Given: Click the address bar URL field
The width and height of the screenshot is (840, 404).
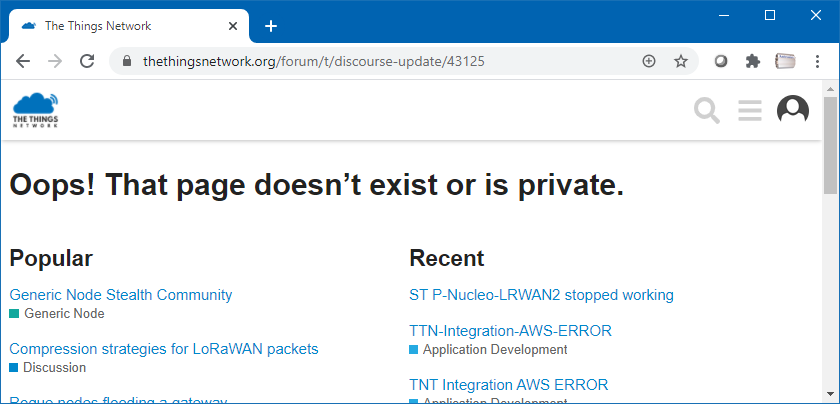Looking at the screenshot, I should (375, 61).
